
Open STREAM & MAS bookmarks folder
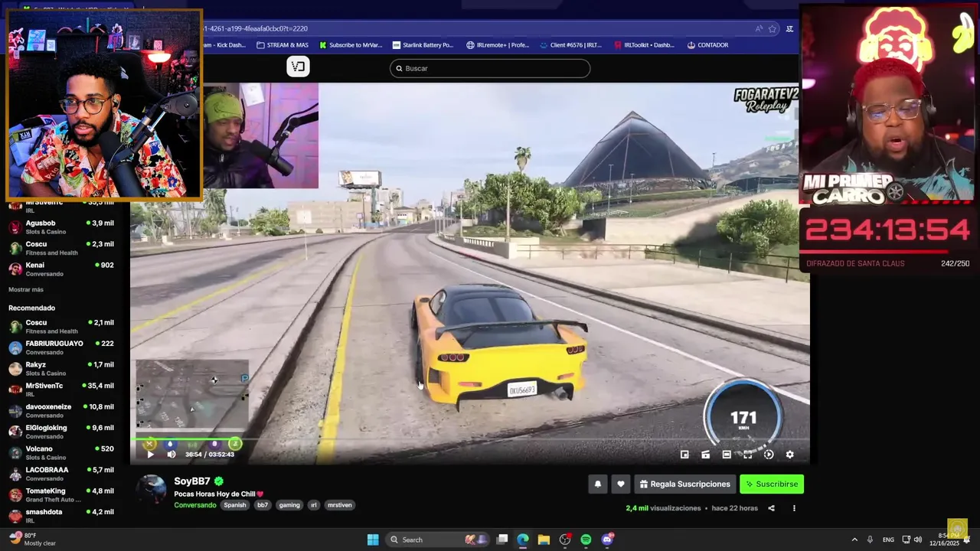tap(283, 45)
